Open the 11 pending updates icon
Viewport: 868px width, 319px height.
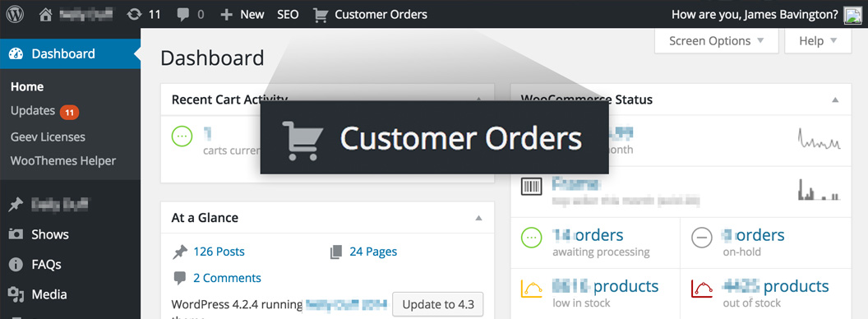143,15
